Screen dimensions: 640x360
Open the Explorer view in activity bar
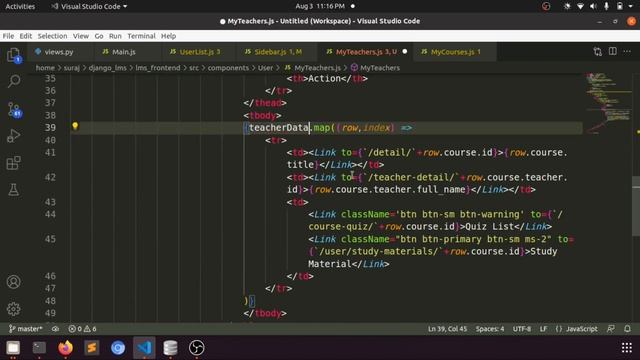[13, 55]
